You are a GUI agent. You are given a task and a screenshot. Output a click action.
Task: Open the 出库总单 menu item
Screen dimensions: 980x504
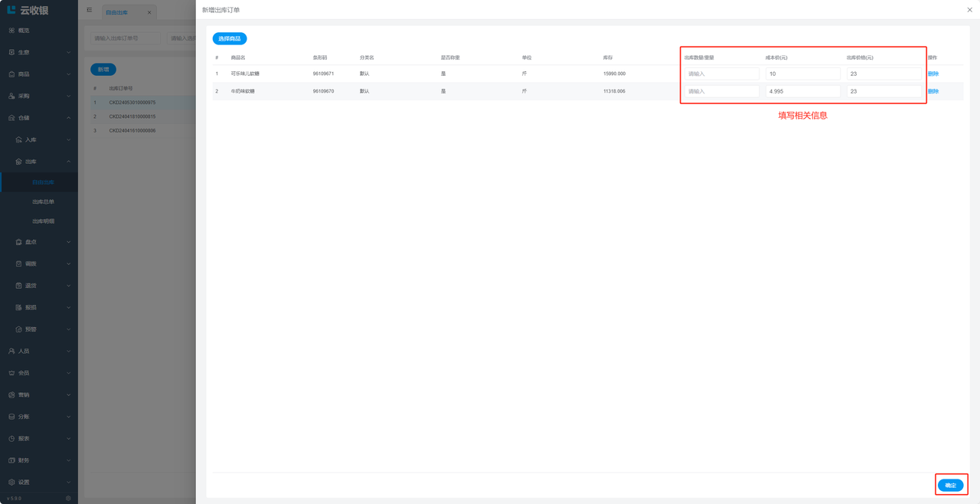click(x=43, y=202)
